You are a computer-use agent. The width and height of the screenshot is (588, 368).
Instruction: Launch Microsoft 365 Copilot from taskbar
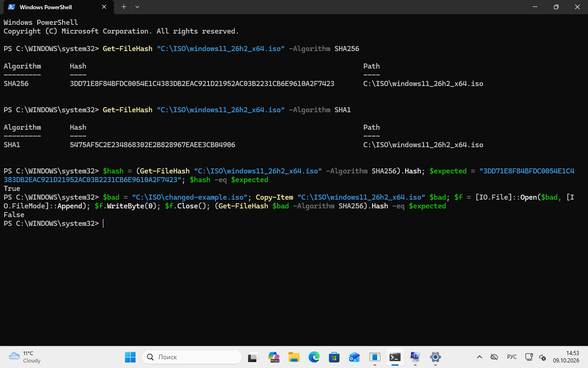(274, 357)
